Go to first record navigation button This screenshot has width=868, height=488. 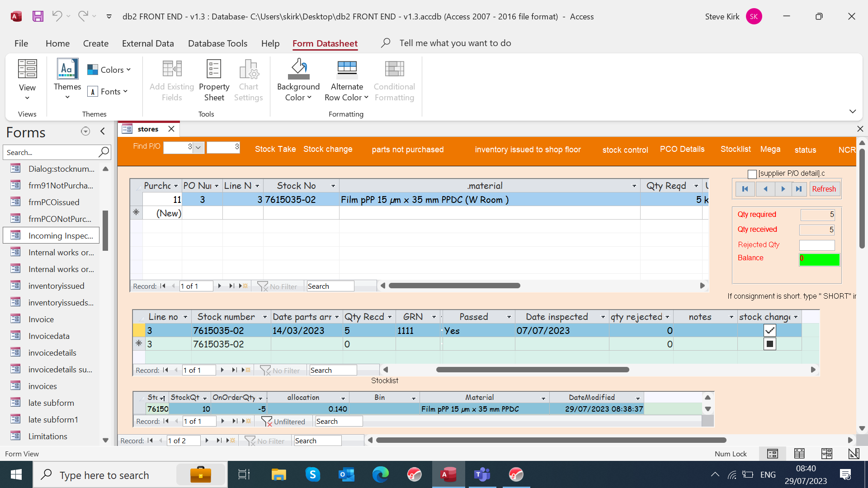(745, 189)
